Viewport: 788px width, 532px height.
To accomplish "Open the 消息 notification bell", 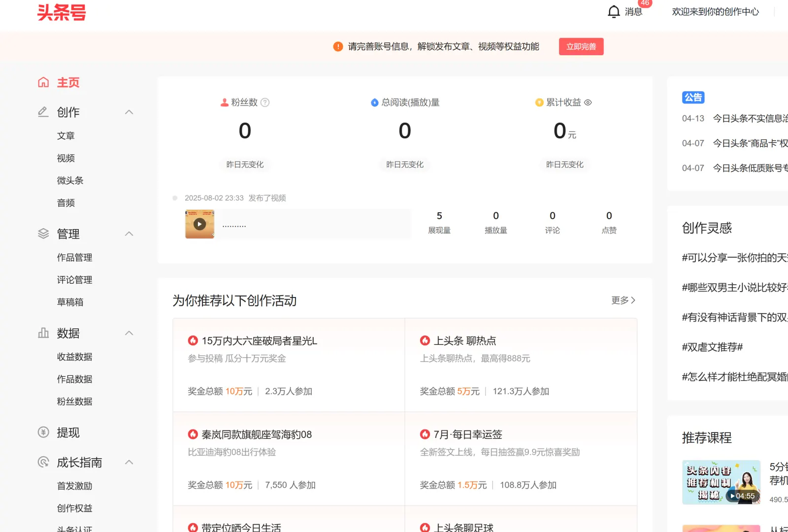I will coord(614,11).
